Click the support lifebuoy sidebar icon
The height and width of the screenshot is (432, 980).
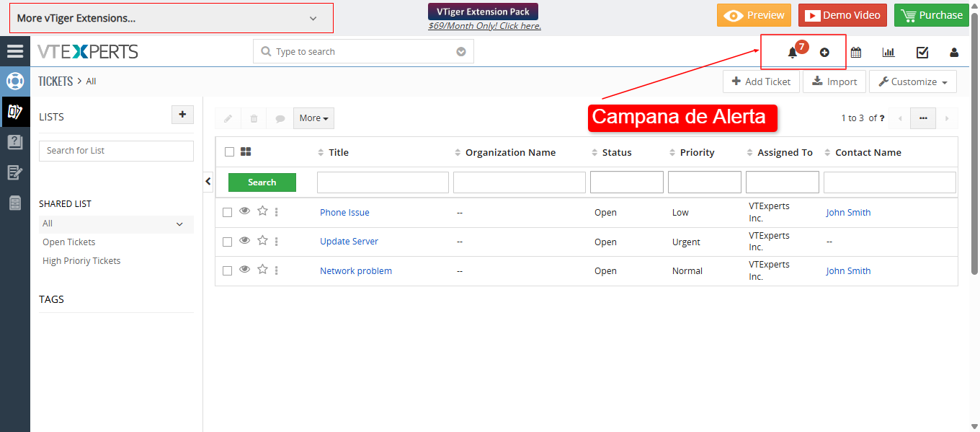click(x=15, y=81)
